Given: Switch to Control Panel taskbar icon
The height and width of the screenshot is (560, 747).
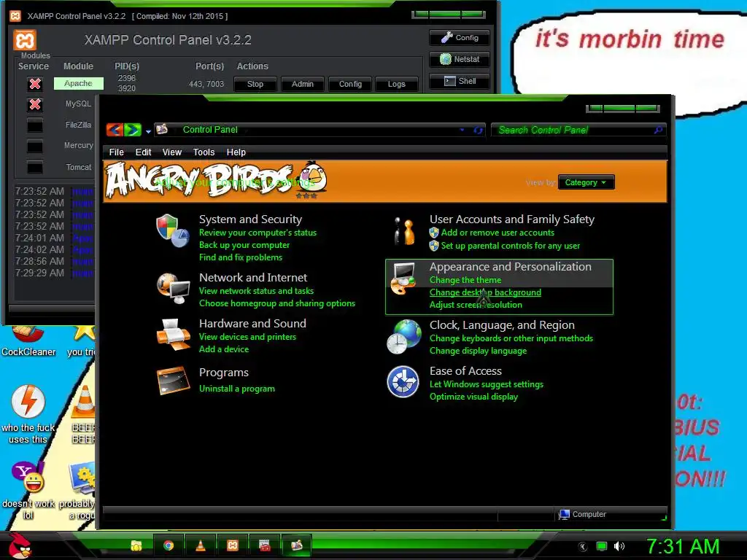Looking at the screenshot, I should tap(296, 545).
